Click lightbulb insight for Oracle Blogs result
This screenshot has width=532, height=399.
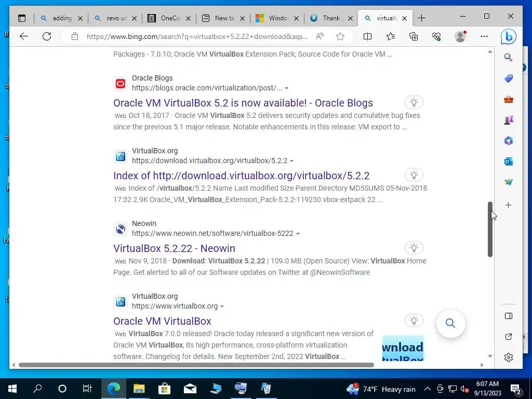click(414, 102)
